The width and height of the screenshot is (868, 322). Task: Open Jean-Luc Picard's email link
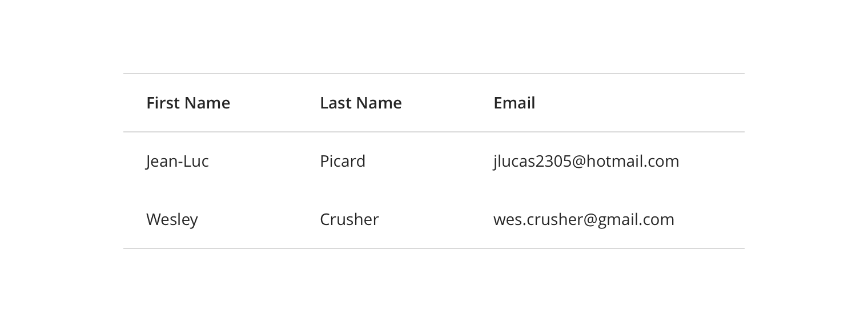[x=586, y=161]
